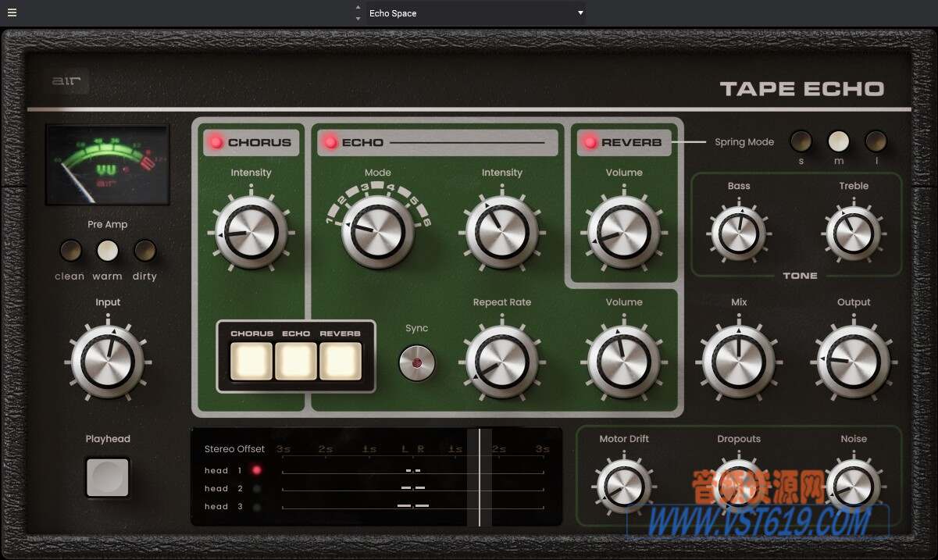Screen dimensions: 938x560
Task: Click the Echo Mode selector knob
Action: click(x=378, y=232)
